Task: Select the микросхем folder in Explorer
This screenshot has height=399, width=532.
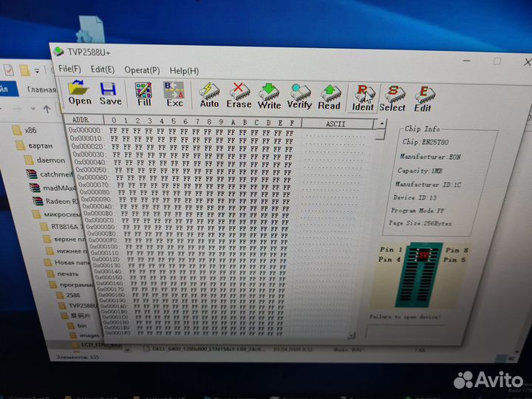Action: pyautogui.click(x=57, y=214)
